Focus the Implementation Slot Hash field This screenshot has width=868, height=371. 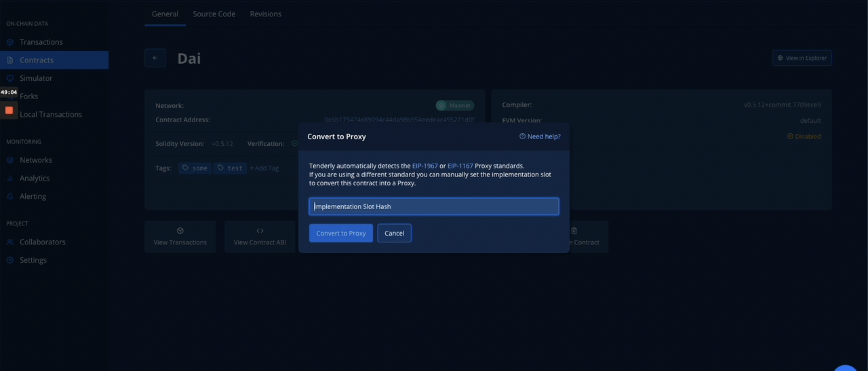coord(434,206)
